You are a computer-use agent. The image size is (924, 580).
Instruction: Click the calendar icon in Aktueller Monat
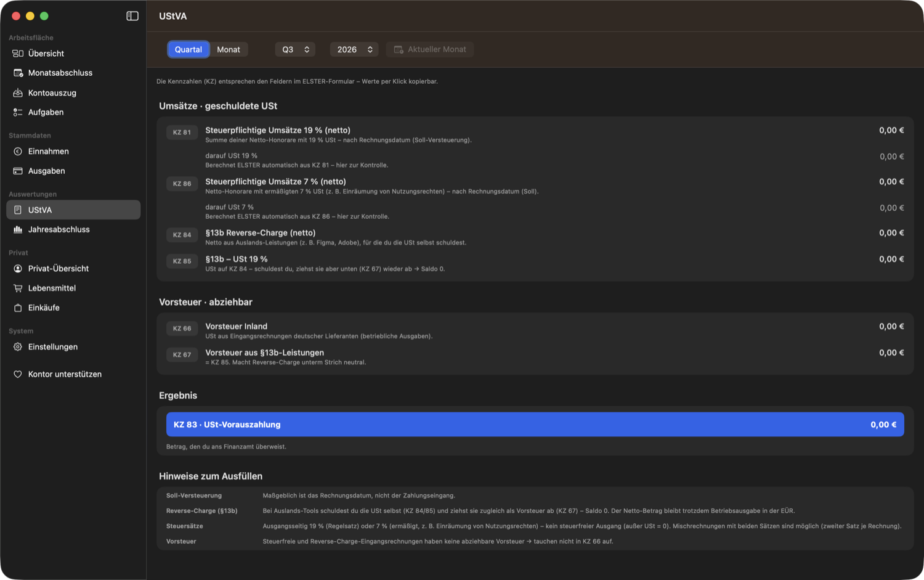click(x=399, y=49)
